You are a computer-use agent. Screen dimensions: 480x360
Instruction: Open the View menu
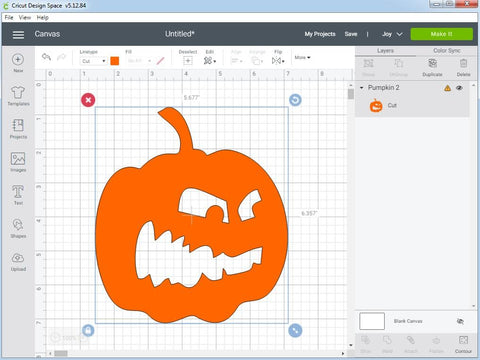point(25,18)
